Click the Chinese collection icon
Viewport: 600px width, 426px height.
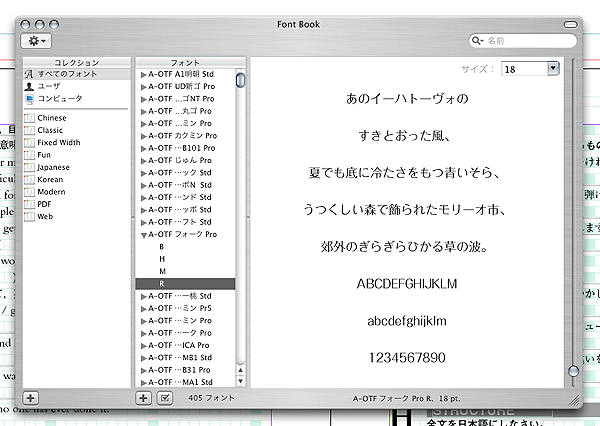(29, 118)
